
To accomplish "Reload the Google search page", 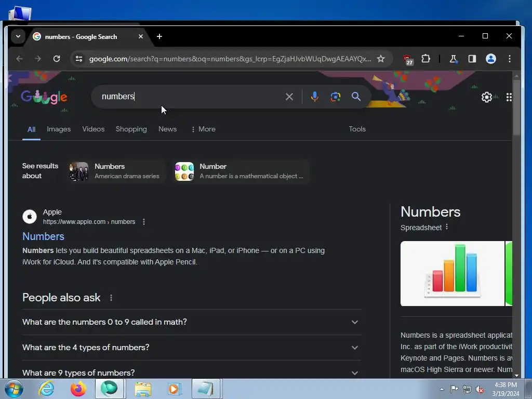I will [x=57, y=59].
